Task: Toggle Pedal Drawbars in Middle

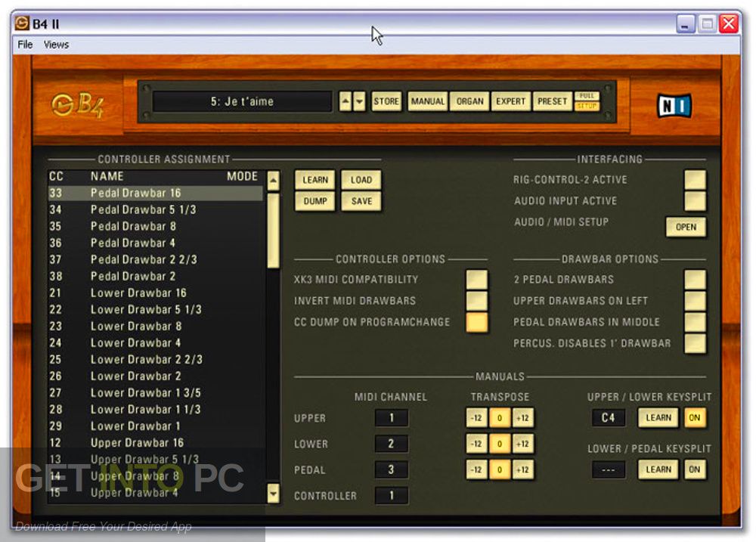Action: (696, 322)
